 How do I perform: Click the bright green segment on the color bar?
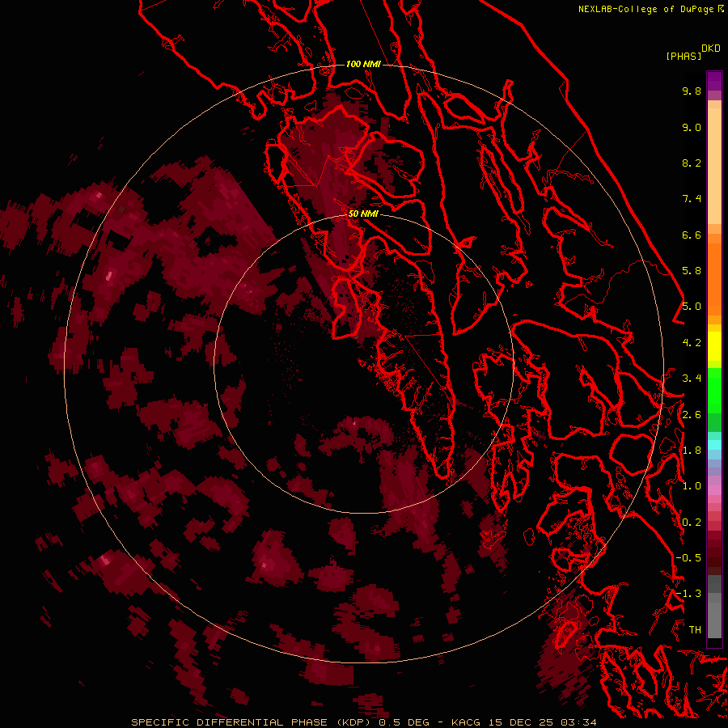714,391
